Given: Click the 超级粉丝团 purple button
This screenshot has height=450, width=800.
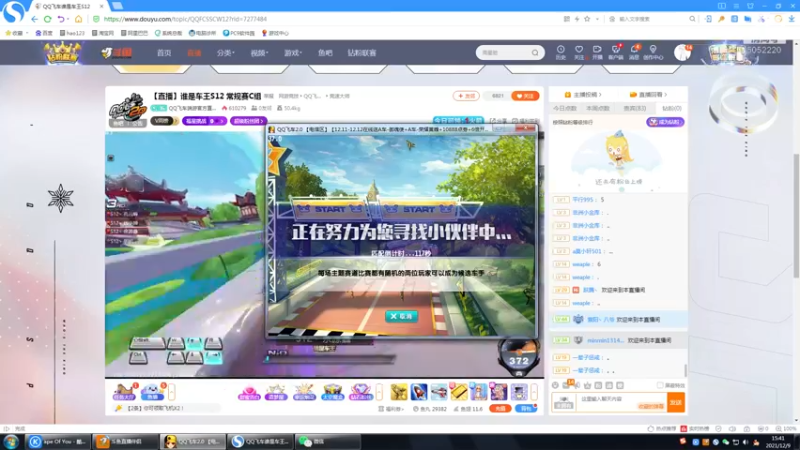Looking at the screenshot, I should [x=248, y=121].
